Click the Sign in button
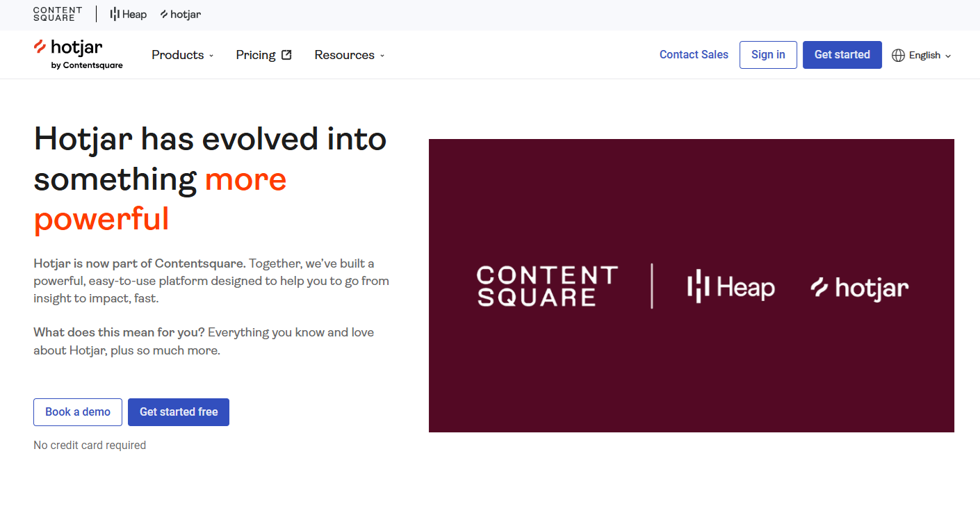980x513 pixels. pyautogui.click(x=768, y=55)
